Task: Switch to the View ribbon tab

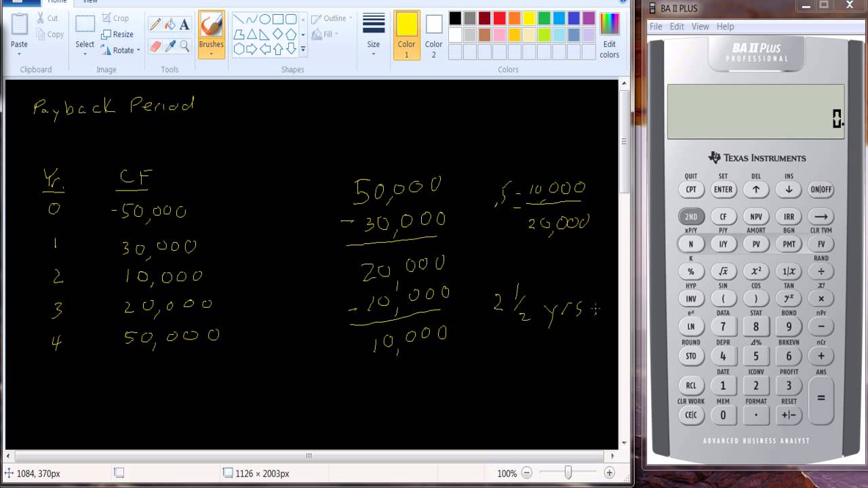Action: click(90, 2)
